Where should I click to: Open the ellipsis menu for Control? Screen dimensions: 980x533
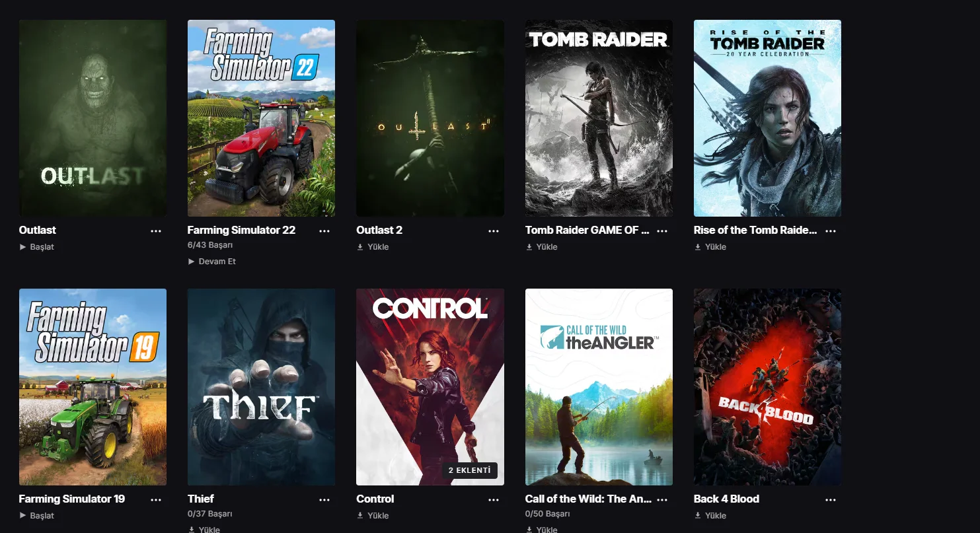coord(494,500)
